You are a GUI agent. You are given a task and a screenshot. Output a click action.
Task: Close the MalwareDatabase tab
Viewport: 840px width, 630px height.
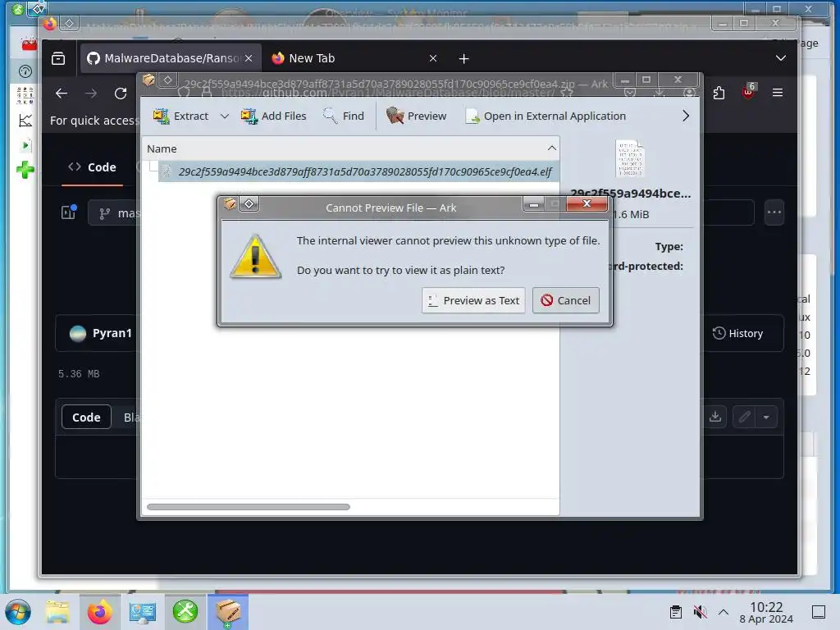pyautogui.click(x=249, y=58)
